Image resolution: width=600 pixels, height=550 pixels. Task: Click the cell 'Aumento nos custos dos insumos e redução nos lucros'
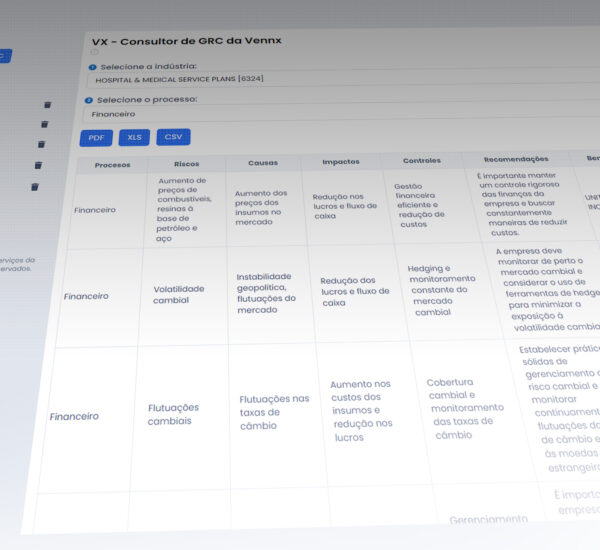tap(361, 411)
